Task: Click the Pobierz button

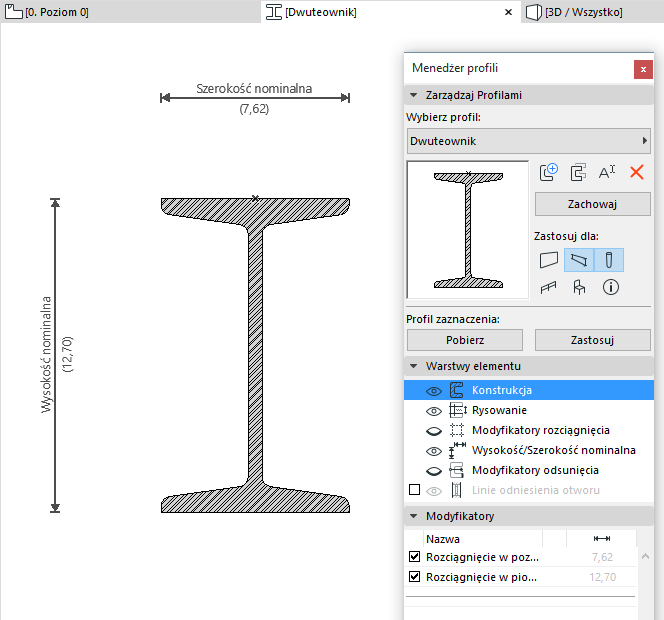Action: (465, 340)
